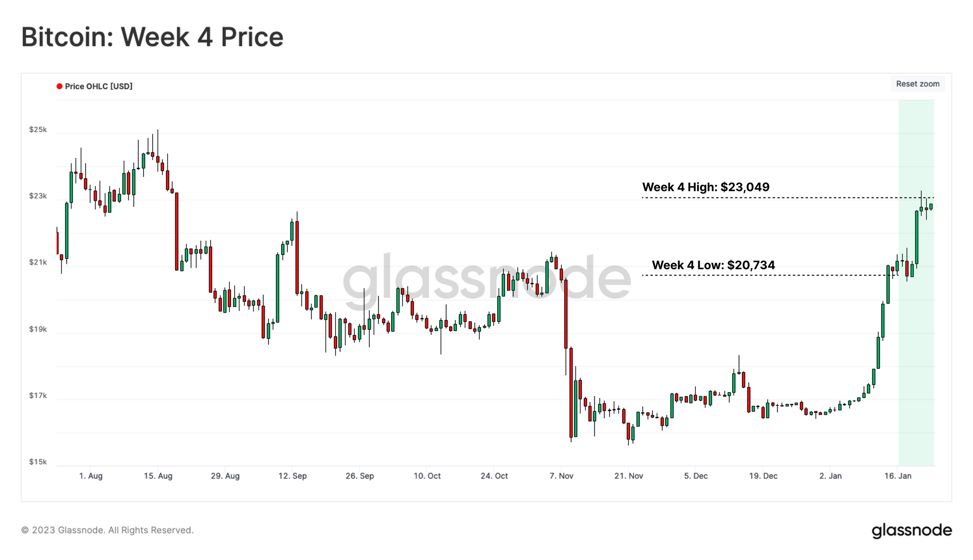The width and height of the screenshot is (973, 560).
Task: Click the red Price OHLC legend dot
Action: tap(59, 86)
